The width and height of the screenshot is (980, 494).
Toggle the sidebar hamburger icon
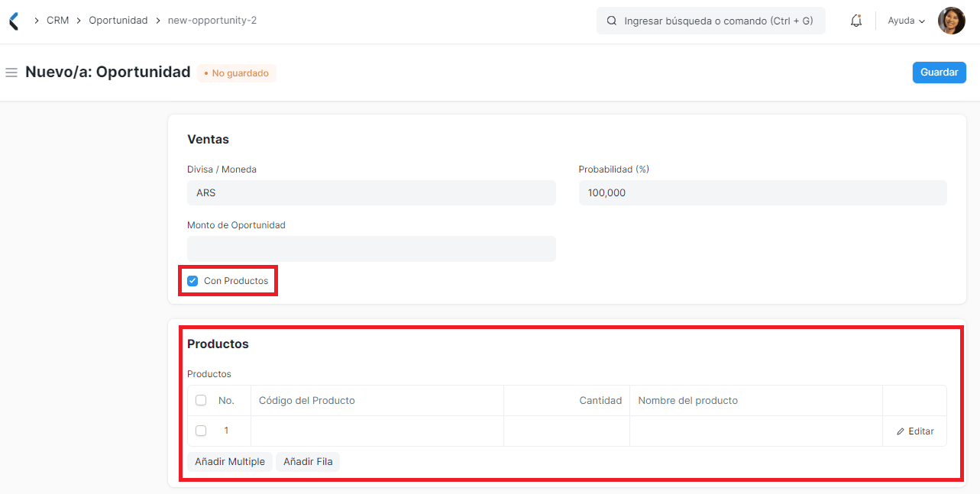pos(11,73)
